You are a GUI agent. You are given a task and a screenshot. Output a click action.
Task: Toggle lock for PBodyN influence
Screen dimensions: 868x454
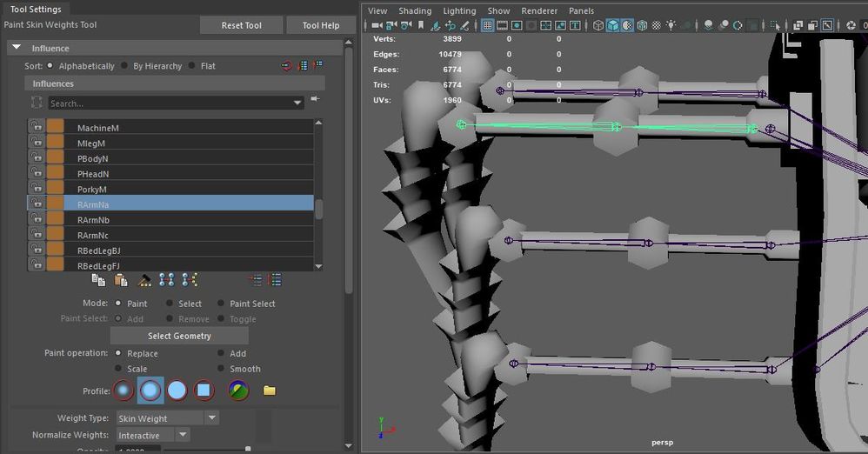pyautogui.click(x=37, y=157)
